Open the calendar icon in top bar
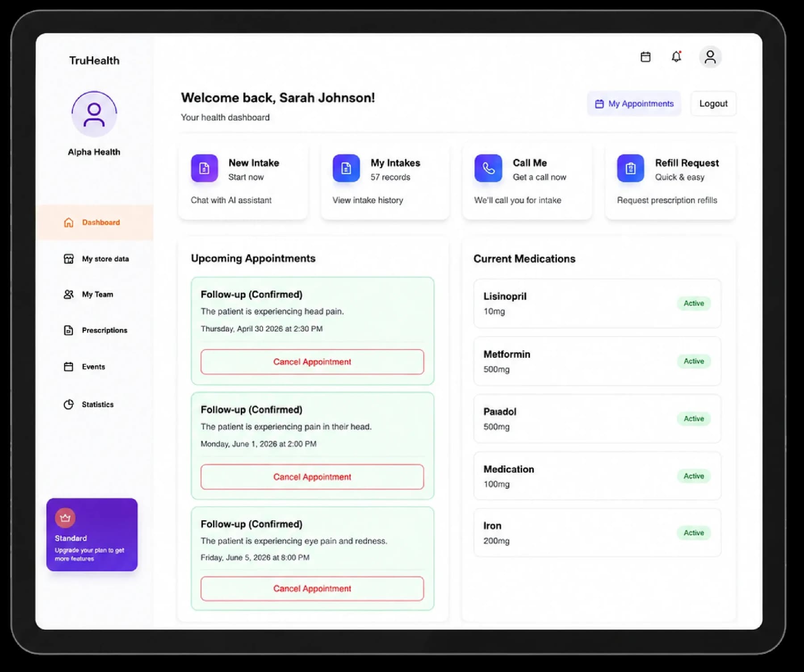This screenshot has height=672, width=804. point(645,57)
